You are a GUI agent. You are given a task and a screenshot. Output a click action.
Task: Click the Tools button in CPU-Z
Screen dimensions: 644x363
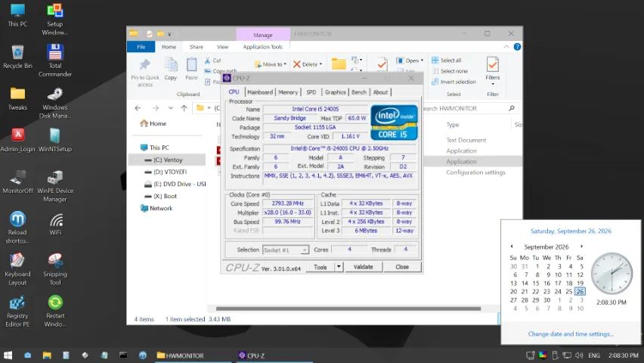[320, 267]
